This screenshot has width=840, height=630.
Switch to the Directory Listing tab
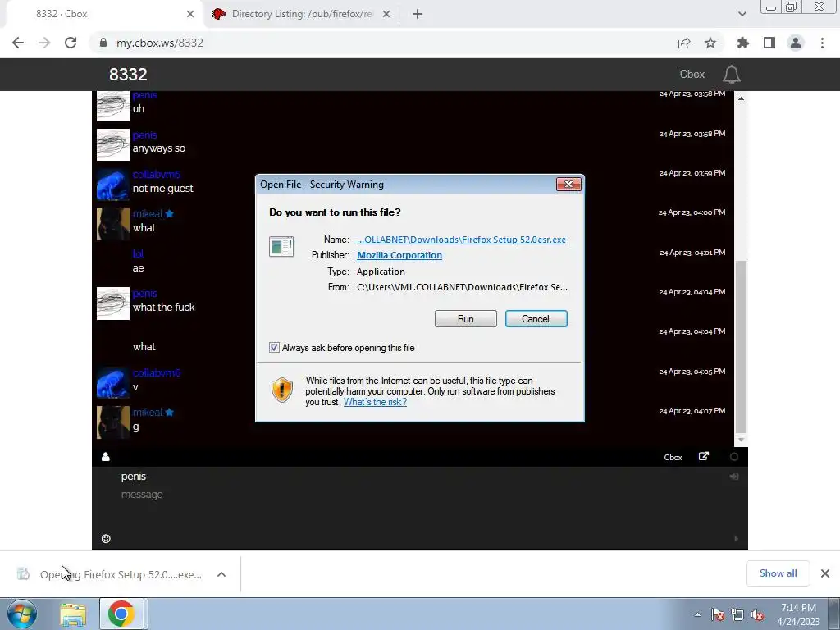[x=302, y=14]
